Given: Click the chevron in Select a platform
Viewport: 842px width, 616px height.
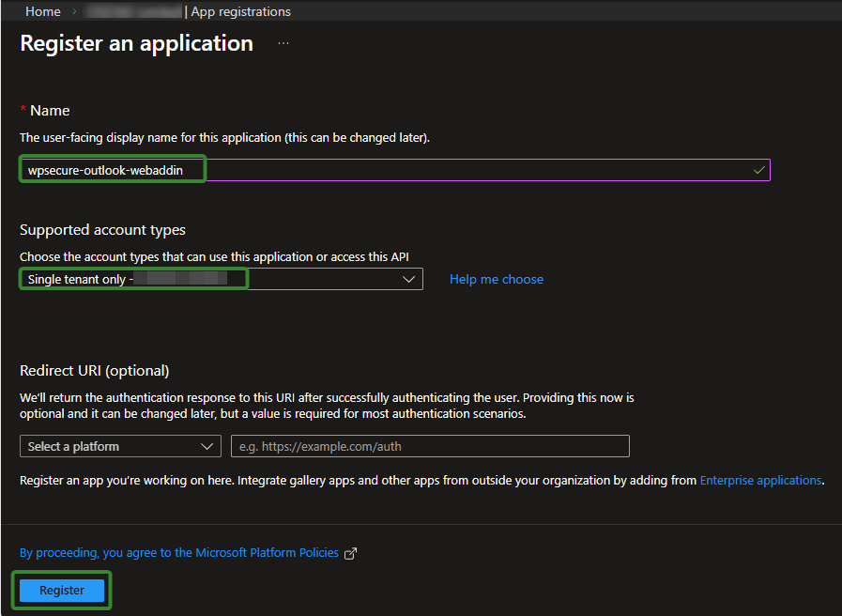Looking at the screenshot, I should (x=207, y=446).
